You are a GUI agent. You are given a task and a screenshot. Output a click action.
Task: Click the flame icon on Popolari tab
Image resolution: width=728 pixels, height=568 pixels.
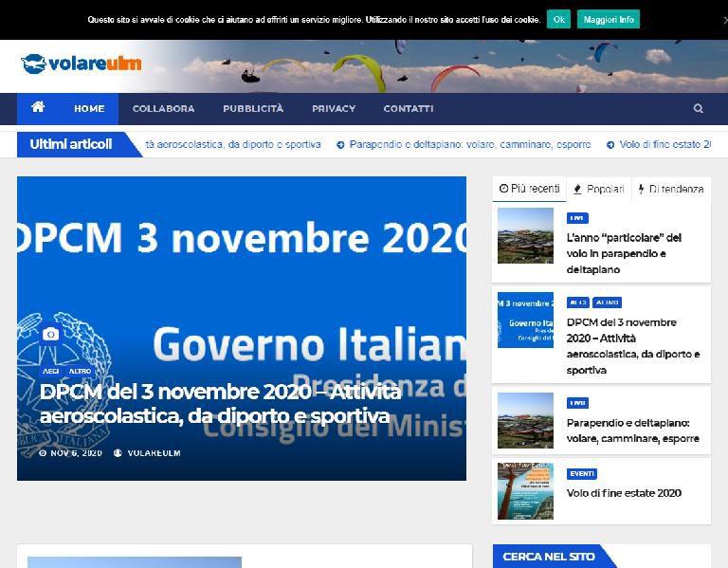click(577, 189)
